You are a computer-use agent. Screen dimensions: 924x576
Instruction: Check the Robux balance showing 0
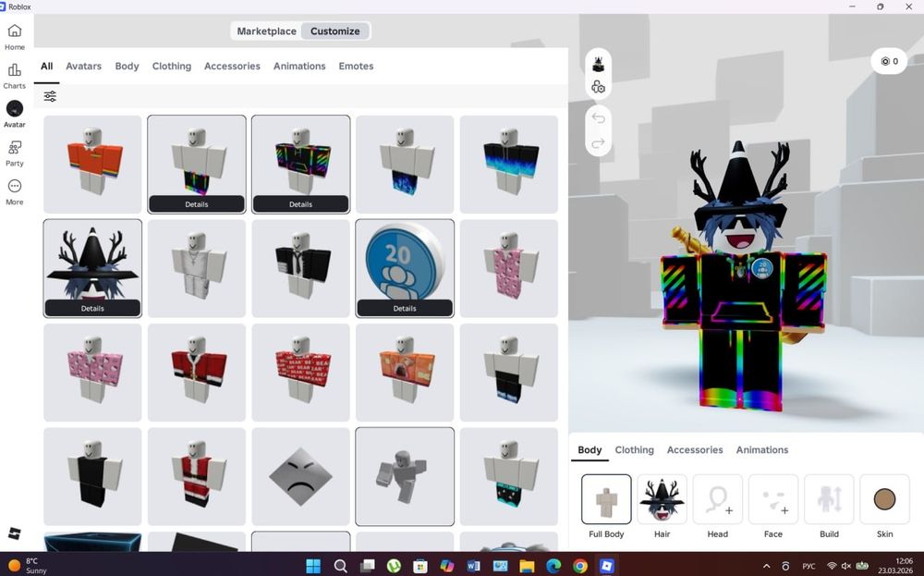889,61
